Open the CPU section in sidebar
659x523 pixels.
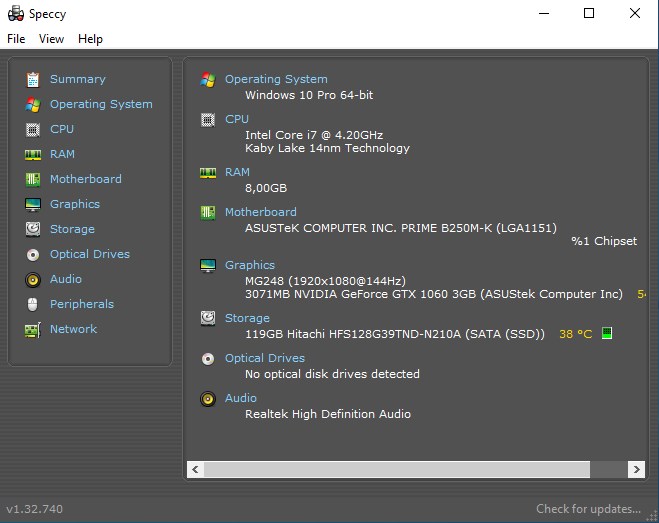pyautogui.click(x=62, y=129)
